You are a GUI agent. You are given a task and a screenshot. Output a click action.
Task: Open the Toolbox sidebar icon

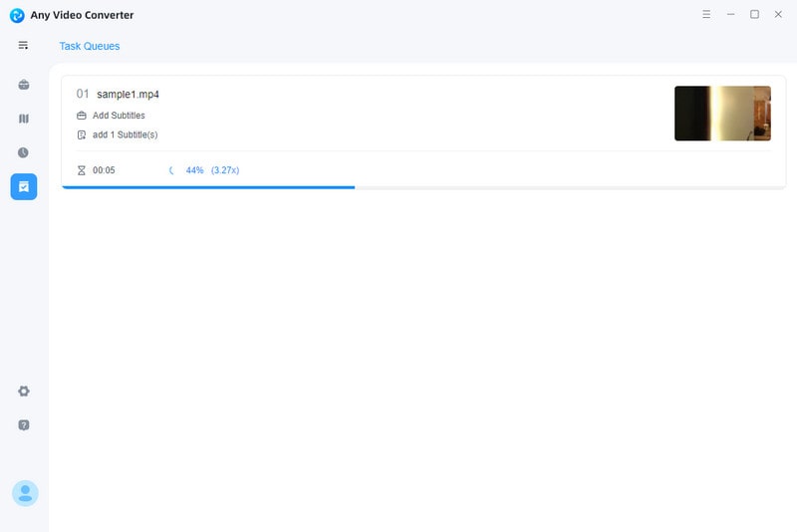point(23,85)
